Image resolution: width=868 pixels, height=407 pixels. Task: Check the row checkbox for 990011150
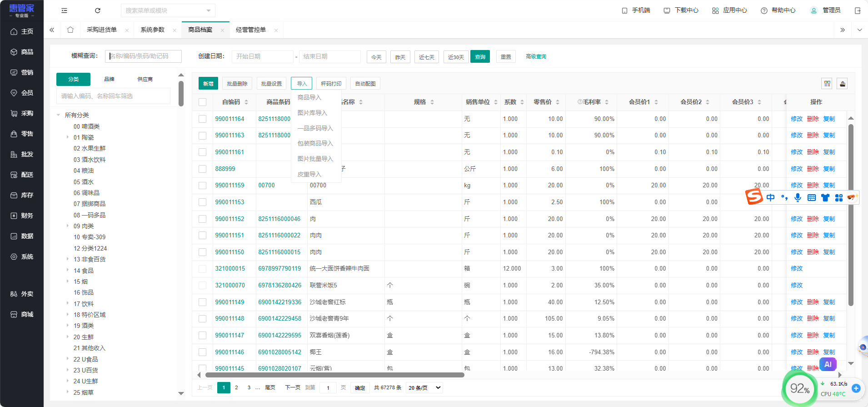coord(203,252)
